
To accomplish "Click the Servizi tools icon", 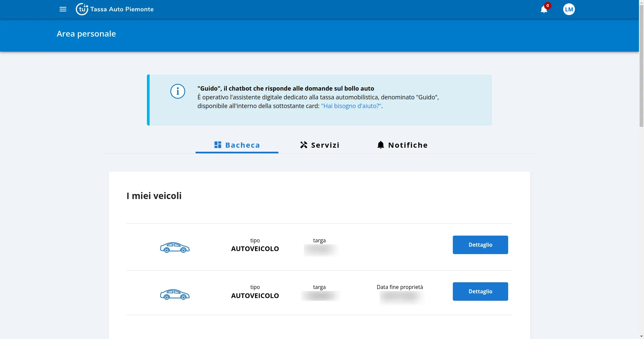I will (304, 145).
